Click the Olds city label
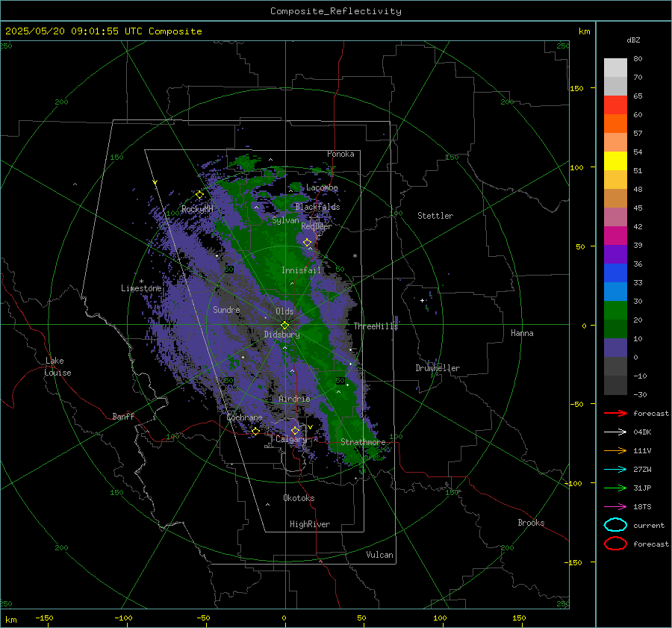Image resolution: width=672 pixels, height=628 pixels. [x=284, y=311]
